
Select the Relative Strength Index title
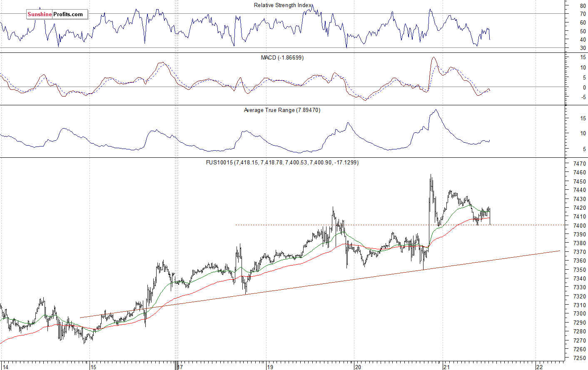point(283,5)
